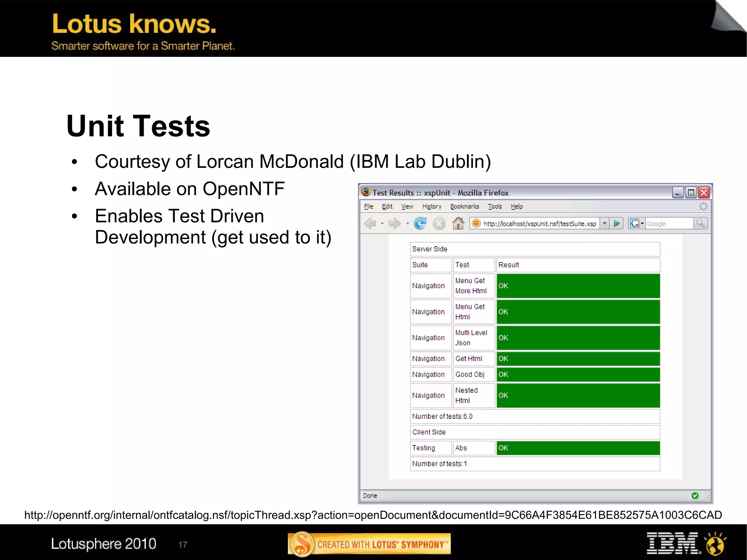This screenshot has height=560, width=747.
Task: Maximize the Firefox window
Action: coord(691,193)
